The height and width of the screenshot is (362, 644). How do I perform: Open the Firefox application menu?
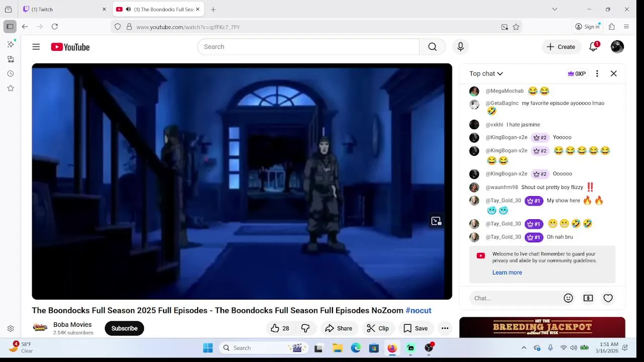click(x=626, y=27)
